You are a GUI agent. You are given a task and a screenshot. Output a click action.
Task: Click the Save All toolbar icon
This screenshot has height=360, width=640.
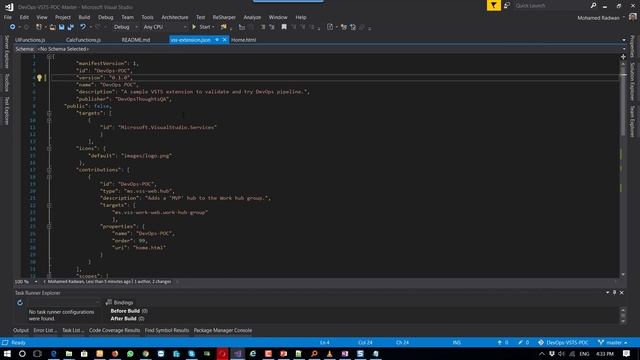tap(71, 27)
